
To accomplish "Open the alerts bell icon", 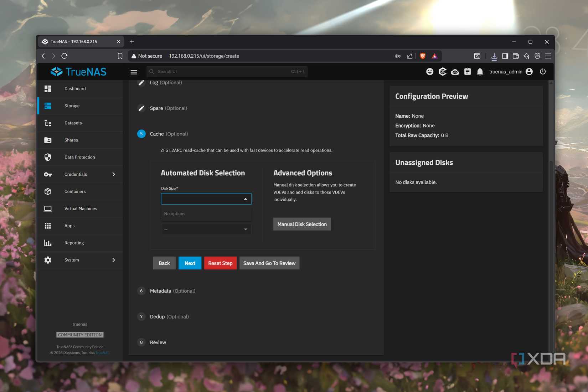I will (x=480, y=72).
